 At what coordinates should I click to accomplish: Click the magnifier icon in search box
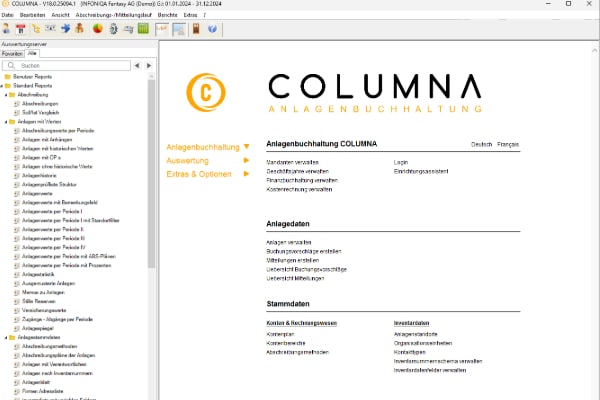pos(11,65)
